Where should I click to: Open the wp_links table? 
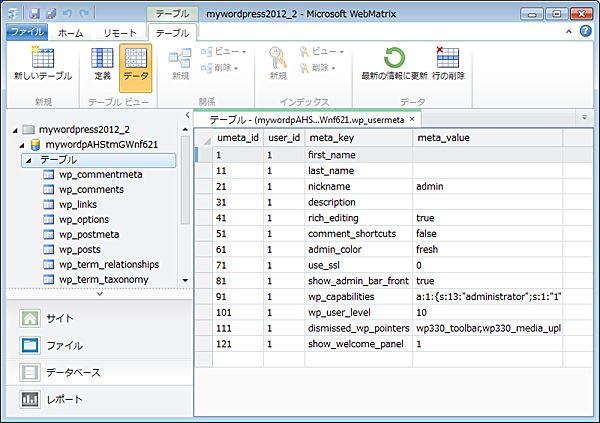pos(78,204)
